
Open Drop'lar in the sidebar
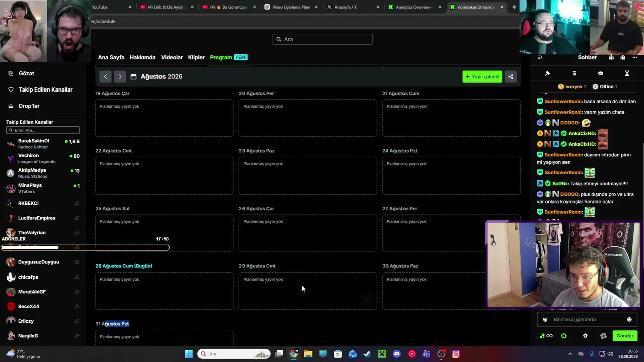24,106
